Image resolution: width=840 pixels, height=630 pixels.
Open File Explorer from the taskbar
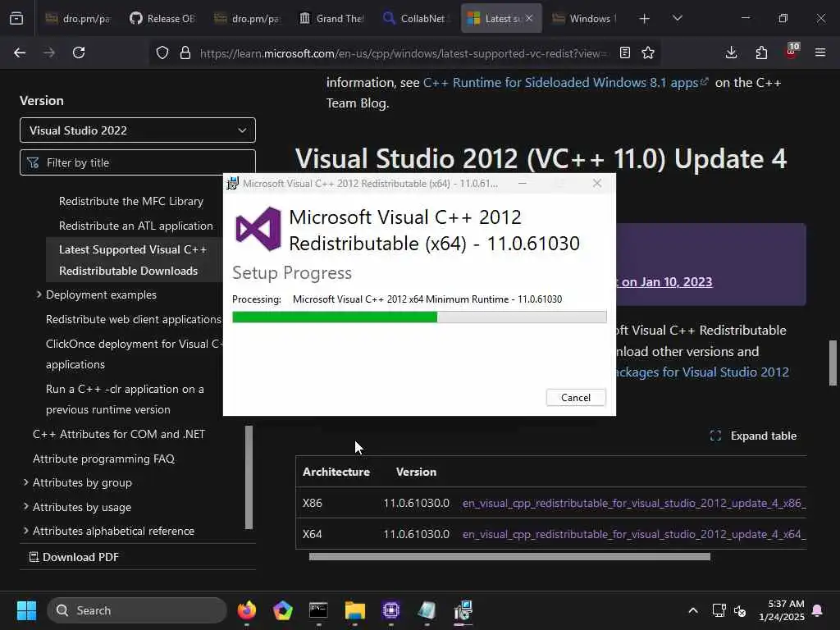pyautogui.click(x=354, y=610)
